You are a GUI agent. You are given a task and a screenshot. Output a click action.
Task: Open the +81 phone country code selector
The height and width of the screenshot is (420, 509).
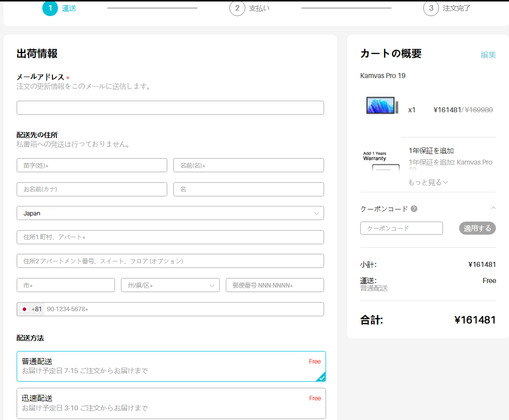[x=31, y=309]
